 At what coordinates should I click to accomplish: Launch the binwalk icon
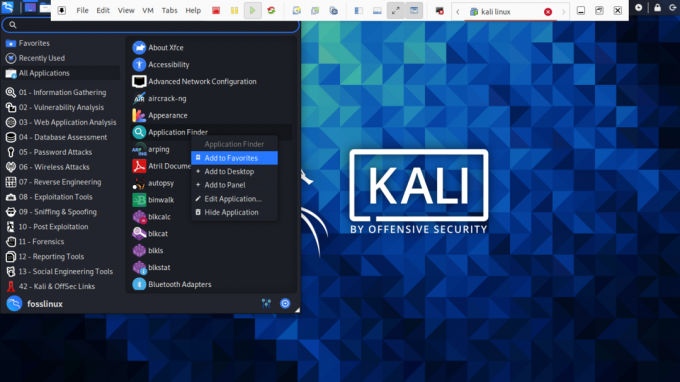(x=139, y=200)
